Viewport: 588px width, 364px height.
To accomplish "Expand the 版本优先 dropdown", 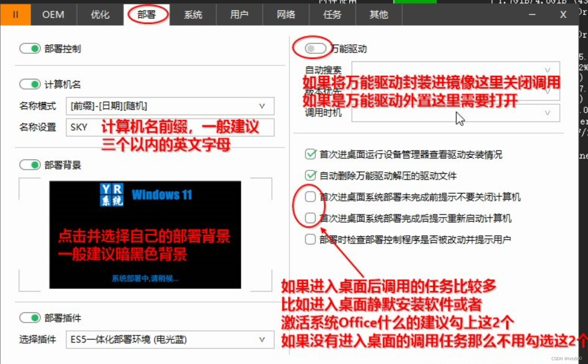I will tap(455, 92).
